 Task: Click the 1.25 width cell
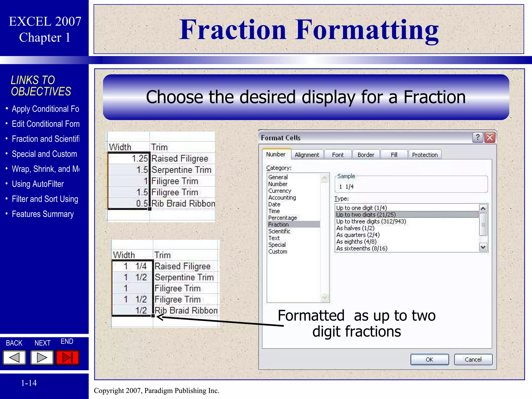click(129, 158)
